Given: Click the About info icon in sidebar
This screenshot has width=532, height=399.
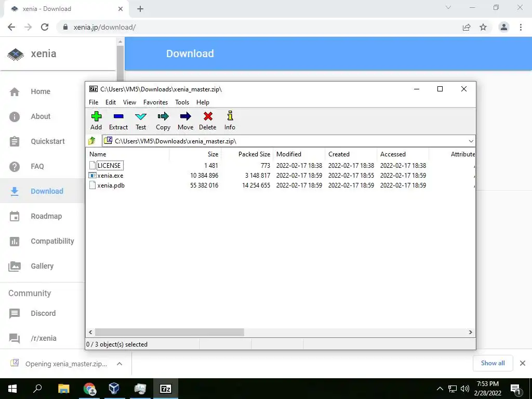Looking at the screenshot, I should (x=15, y=117).
